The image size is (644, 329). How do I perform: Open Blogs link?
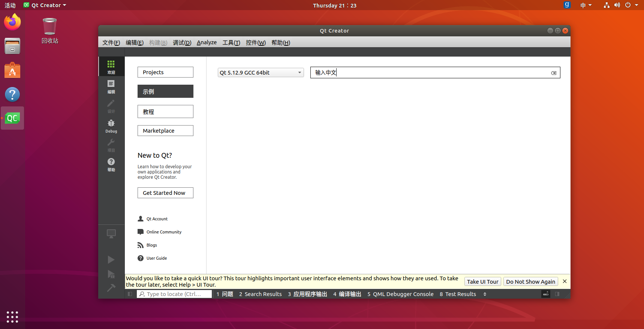click(147, 245)
